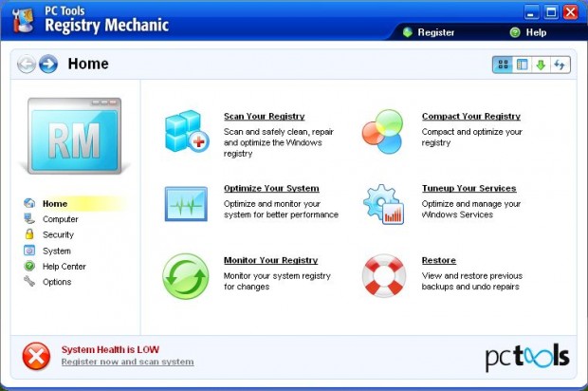Switch to icon grid view
Viewport: 588px width, 391px height.
click(503, 65)
